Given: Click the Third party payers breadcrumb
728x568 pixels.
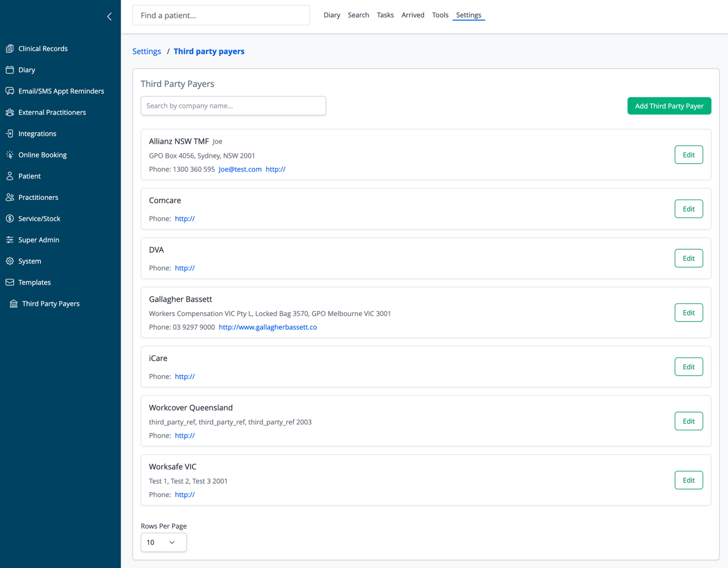Looking at the screenshot, I should [209, 51].
